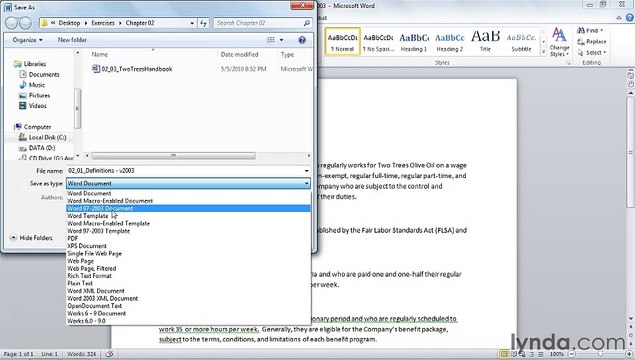Screen dimensions: 635x360
Task: Click the Name column header
Action: coord(100,54)
